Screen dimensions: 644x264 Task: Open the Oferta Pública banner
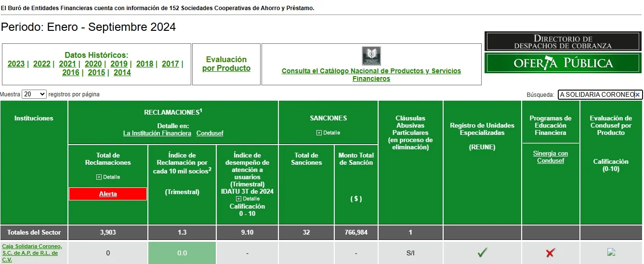point(563,63)
